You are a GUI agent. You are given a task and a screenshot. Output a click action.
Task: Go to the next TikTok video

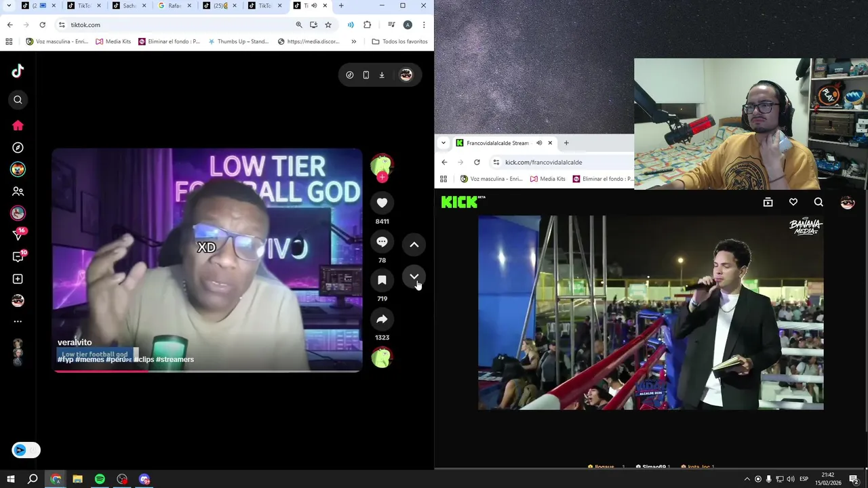tap(414, 277)
